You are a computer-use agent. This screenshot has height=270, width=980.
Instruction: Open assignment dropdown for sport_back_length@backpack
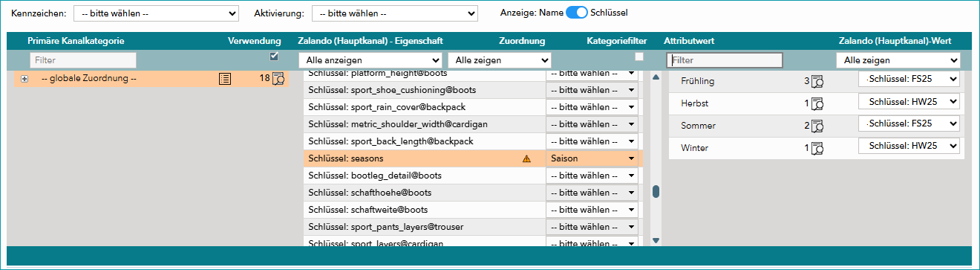(592, 141)
